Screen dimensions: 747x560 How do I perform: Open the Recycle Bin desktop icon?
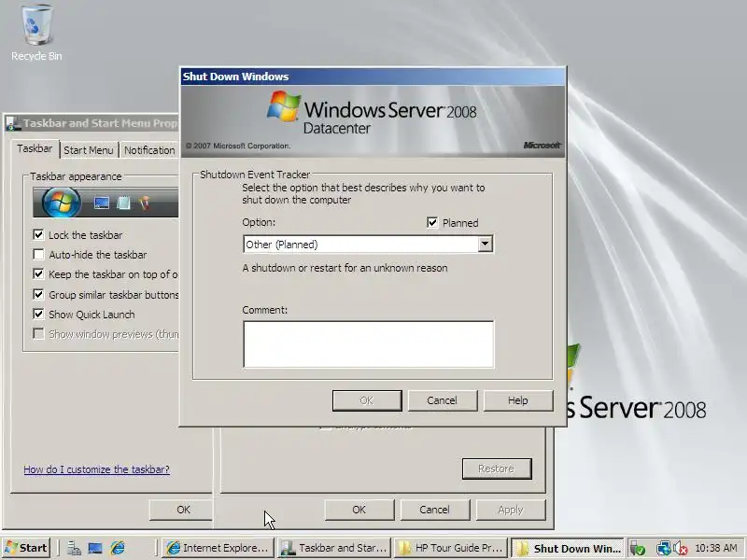[x=36, y=33]
